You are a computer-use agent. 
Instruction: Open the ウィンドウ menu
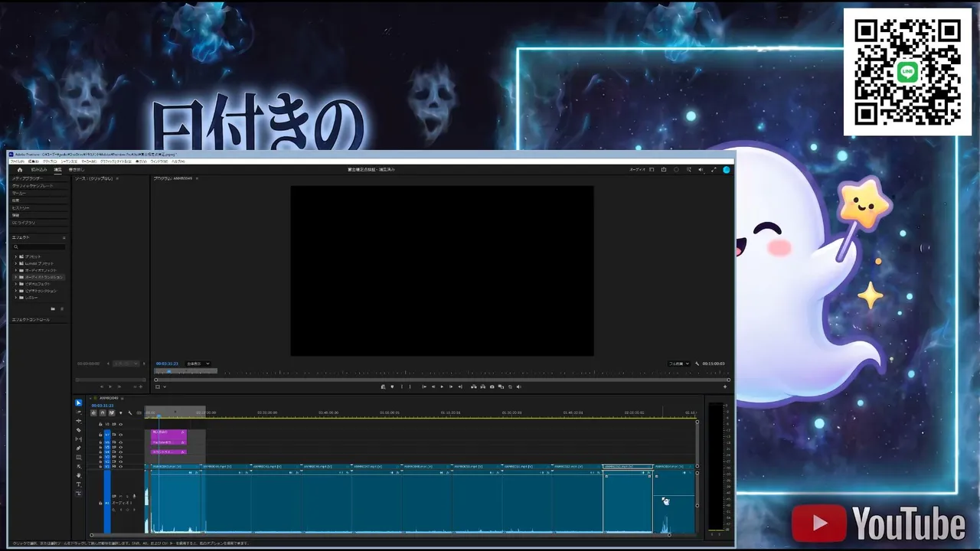159,161
